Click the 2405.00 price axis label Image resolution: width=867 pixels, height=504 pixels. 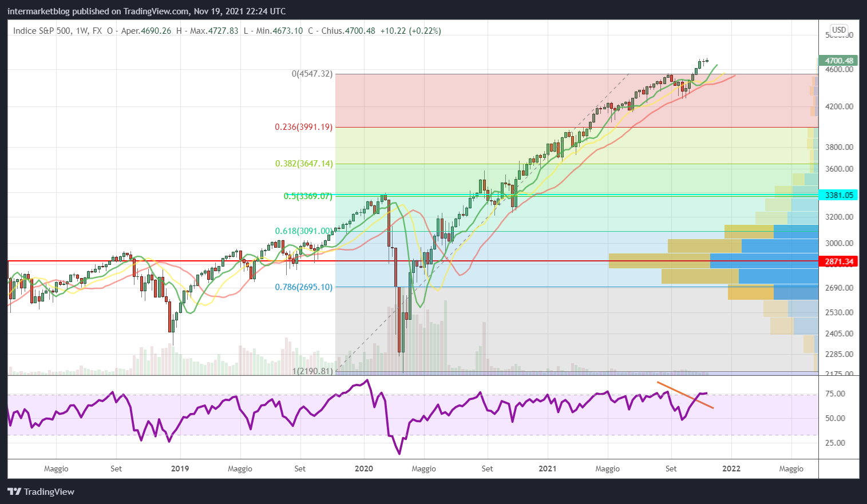point(839,334)
